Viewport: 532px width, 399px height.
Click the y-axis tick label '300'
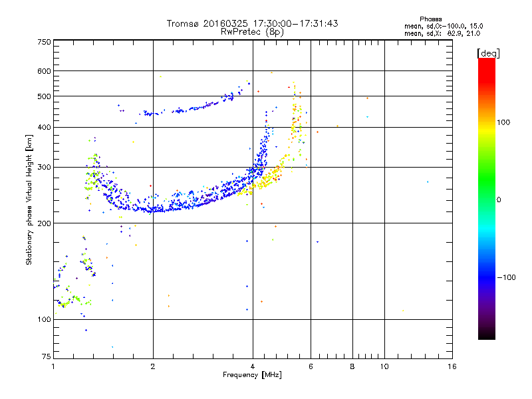[x=44, y=167]
